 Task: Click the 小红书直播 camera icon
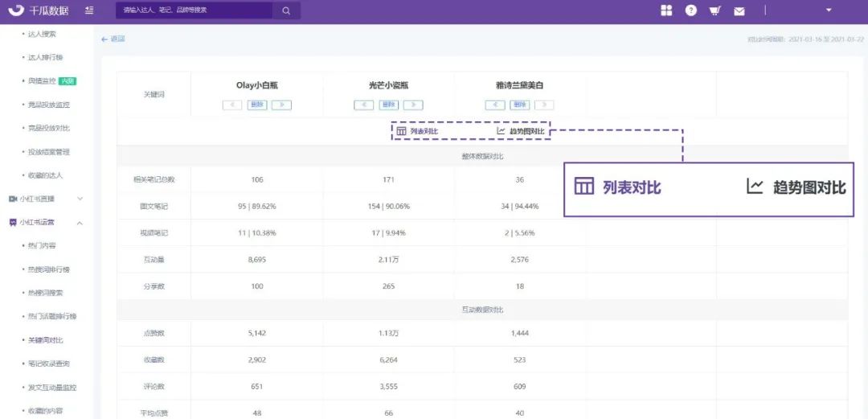13,199
